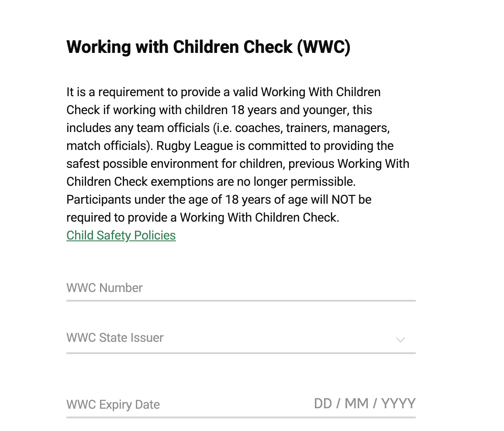Click the DD / MM / YYYY date placeholder
The height and width of the screenshot is (431, 504).
coord(365,403)
